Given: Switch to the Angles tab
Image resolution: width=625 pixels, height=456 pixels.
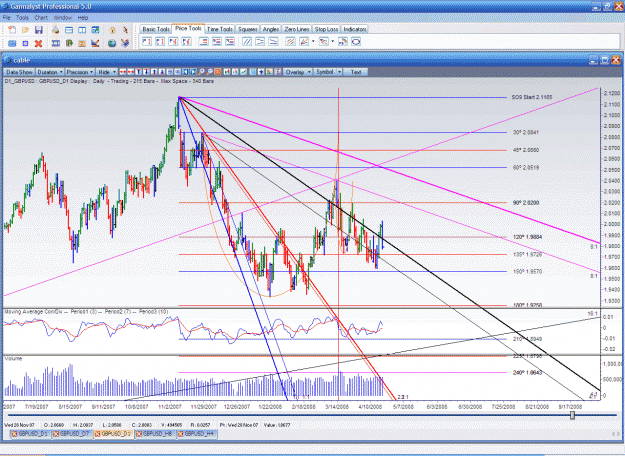Looking at the screenshot, I should pos(271,29).
